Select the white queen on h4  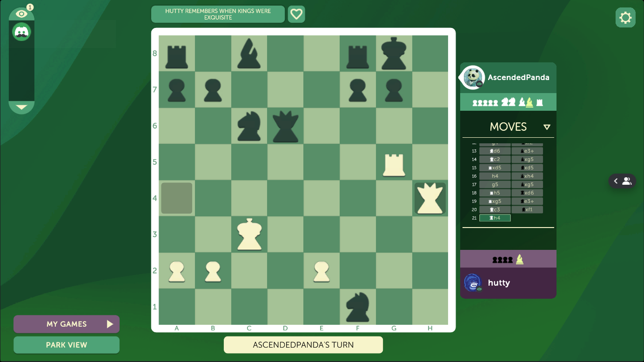coord(430,198)
